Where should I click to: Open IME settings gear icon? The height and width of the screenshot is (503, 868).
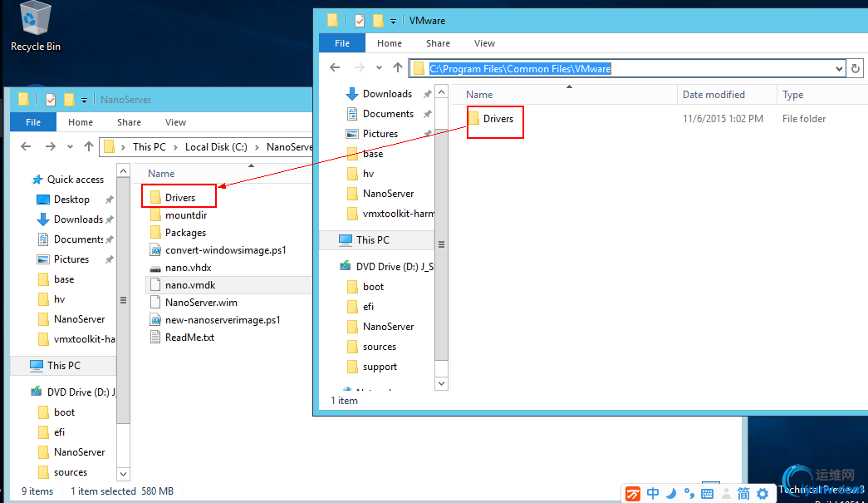coord(763,493)
